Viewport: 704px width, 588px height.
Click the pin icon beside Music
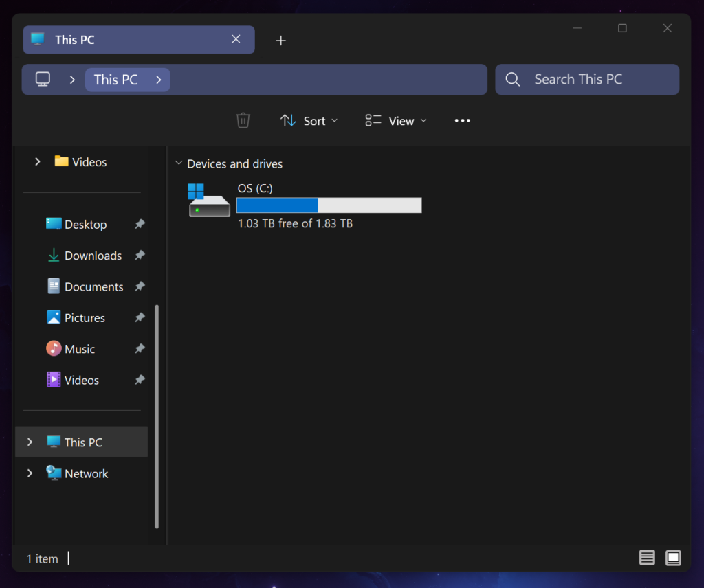tap(140, 348)
